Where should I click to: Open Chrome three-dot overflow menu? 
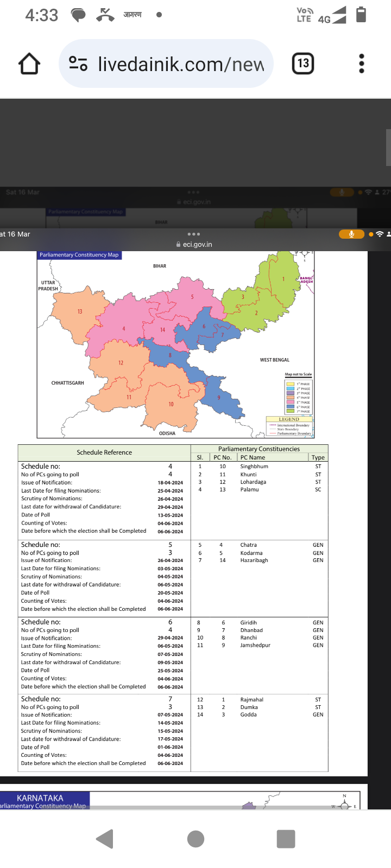click(362, 64)
